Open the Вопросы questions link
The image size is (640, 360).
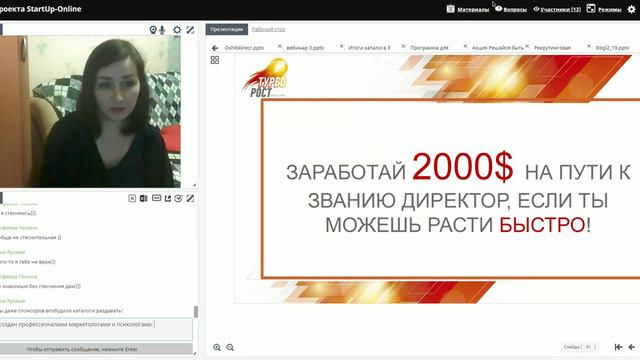click(x=515, y=9)
